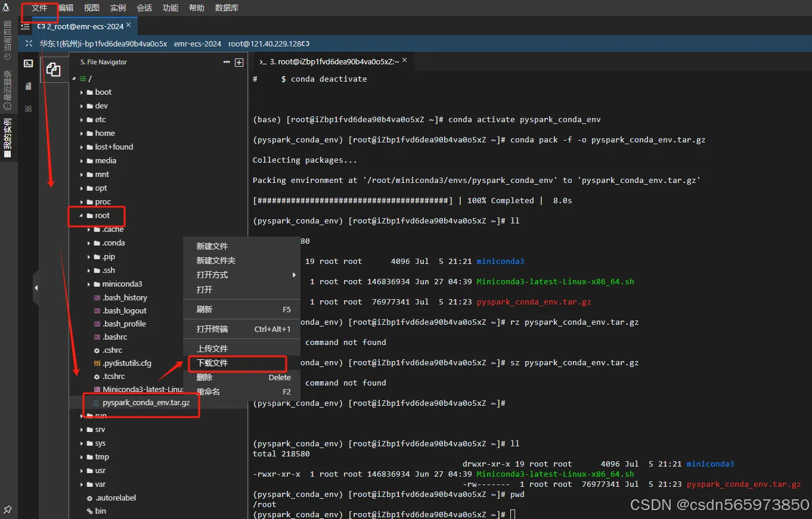Open File Navigator more options ellipsis

pos(227,62)
